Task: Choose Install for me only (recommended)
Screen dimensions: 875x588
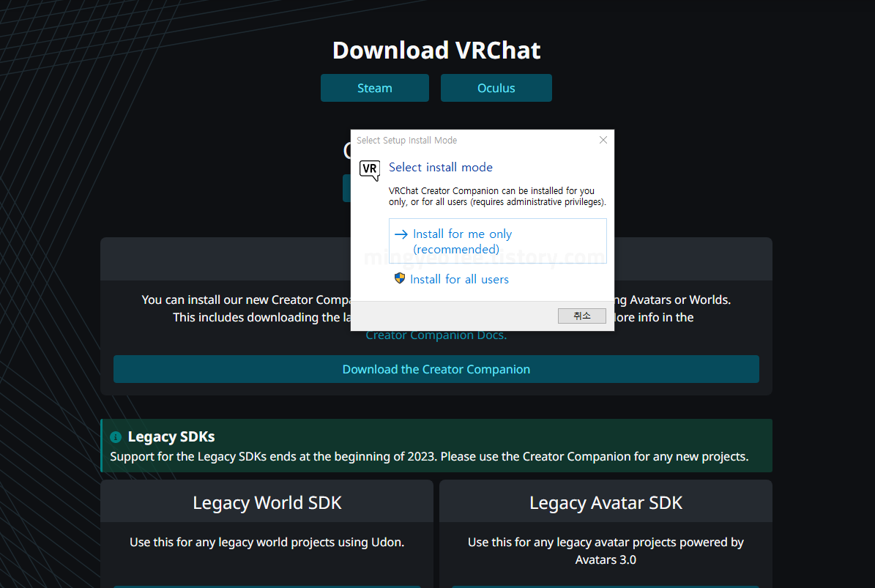Action: point(497,241)
